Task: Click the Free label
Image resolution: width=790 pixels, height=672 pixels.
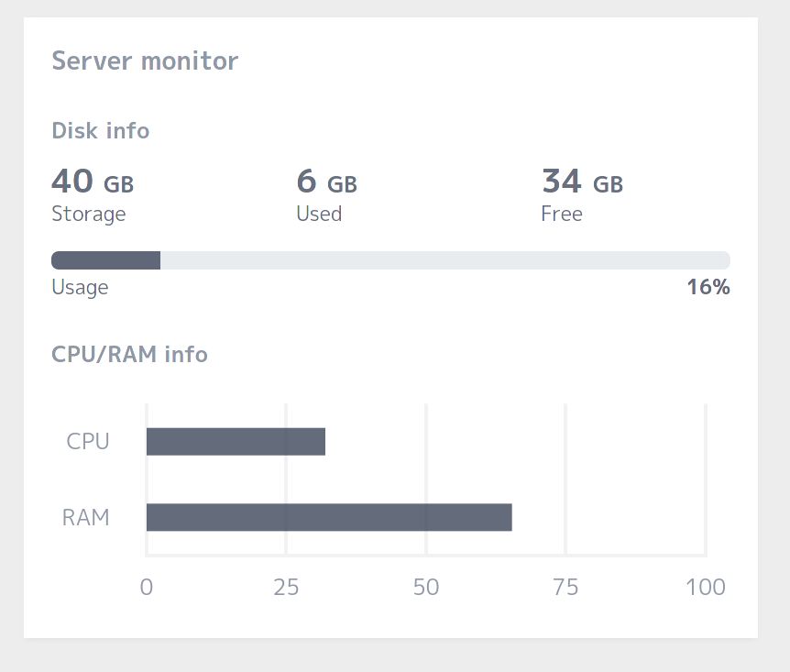Action: (562, 214)
